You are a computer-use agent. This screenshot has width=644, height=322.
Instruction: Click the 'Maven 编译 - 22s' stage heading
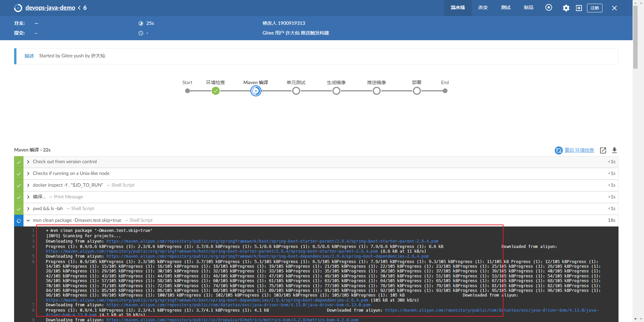[x=32, y=150]
